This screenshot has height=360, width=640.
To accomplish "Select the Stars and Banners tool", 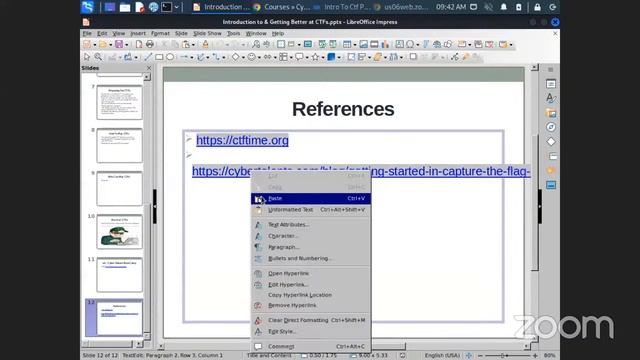I will coord(315,57).
